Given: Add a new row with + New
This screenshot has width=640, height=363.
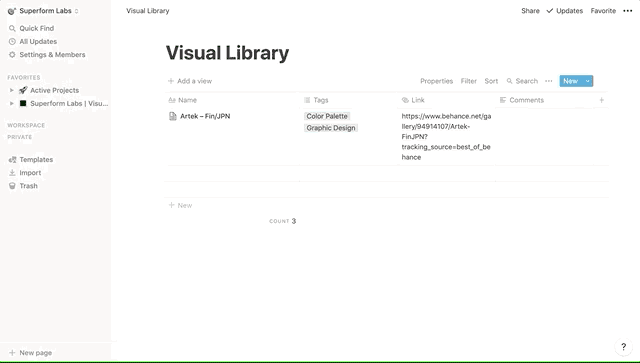Looking at the screenshot, I should point(180,205).
